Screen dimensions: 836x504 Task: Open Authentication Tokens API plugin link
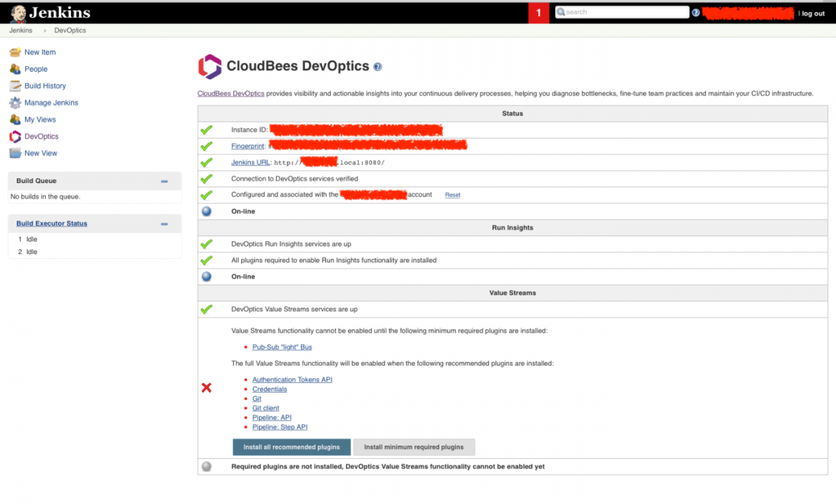point(293,379)
